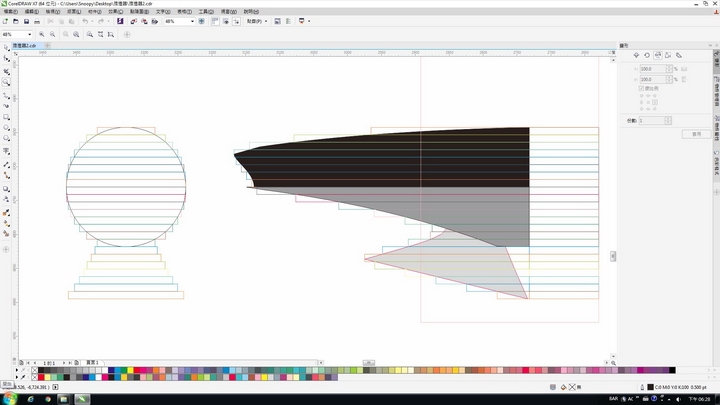This screenshot has height=405, width=720.
Task: Click the horizontal scrollbar thumb
Action: (x=369, y=363)
